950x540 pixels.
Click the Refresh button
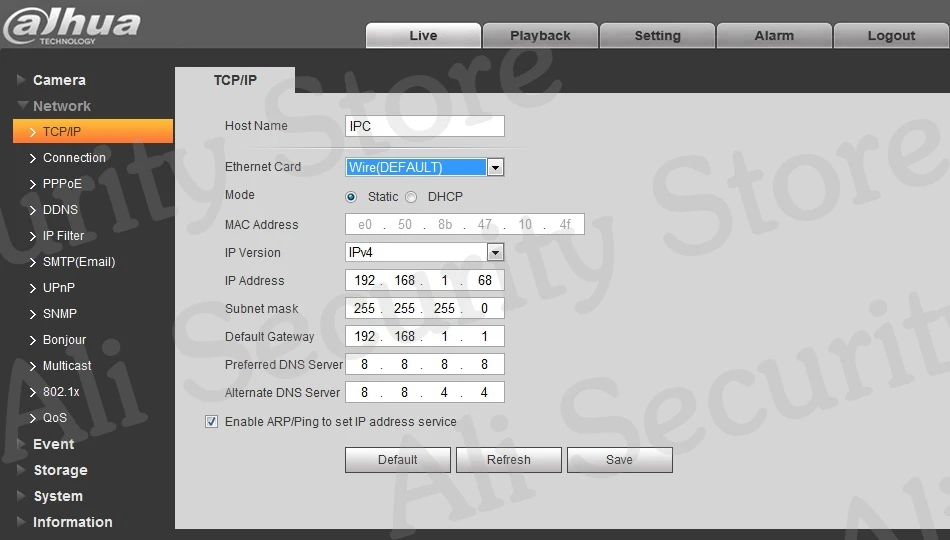tap(509, 460)
